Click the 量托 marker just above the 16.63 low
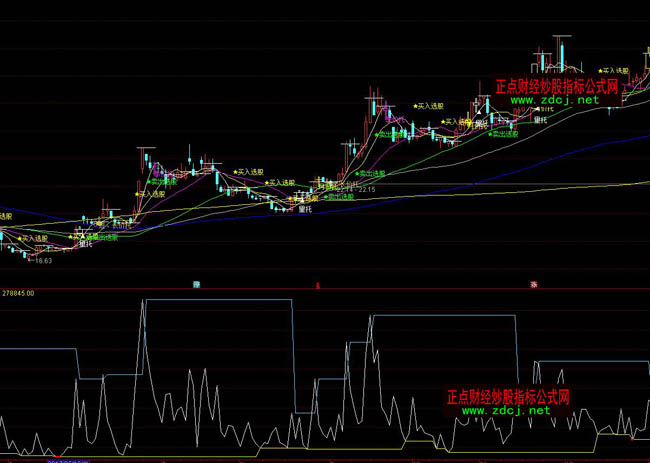 [x=86, y=243]
